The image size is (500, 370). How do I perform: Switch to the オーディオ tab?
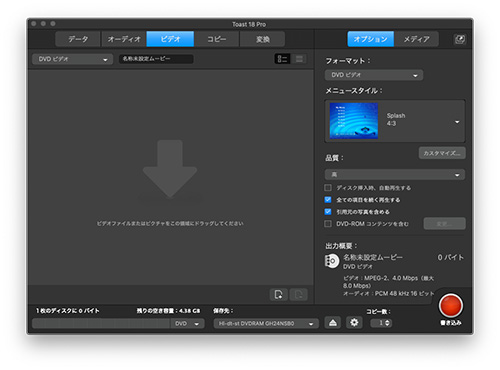coord(124,39)
